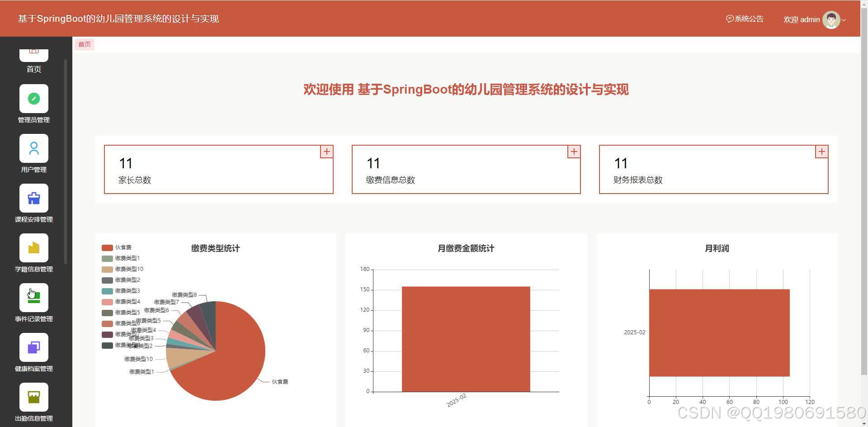Open 课程安排管理 in the sidebar
Screen dimensions: 868x427
pos(34,198)
